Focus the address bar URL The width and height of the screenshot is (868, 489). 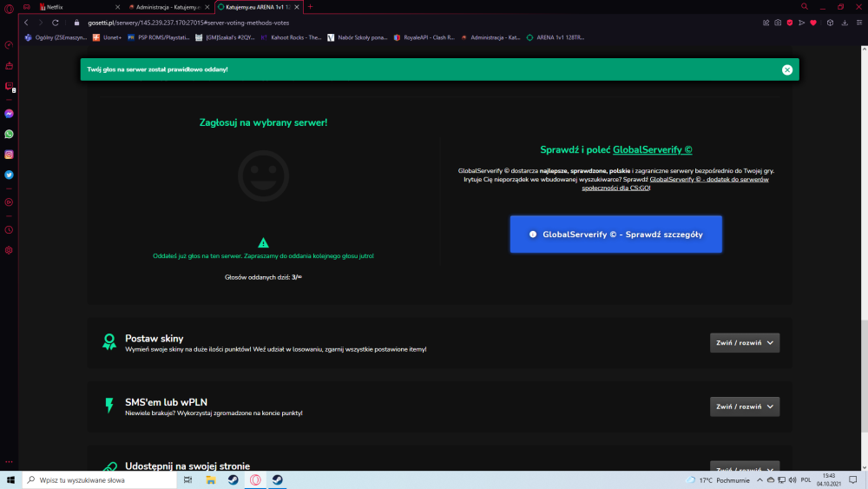point(188,23)
